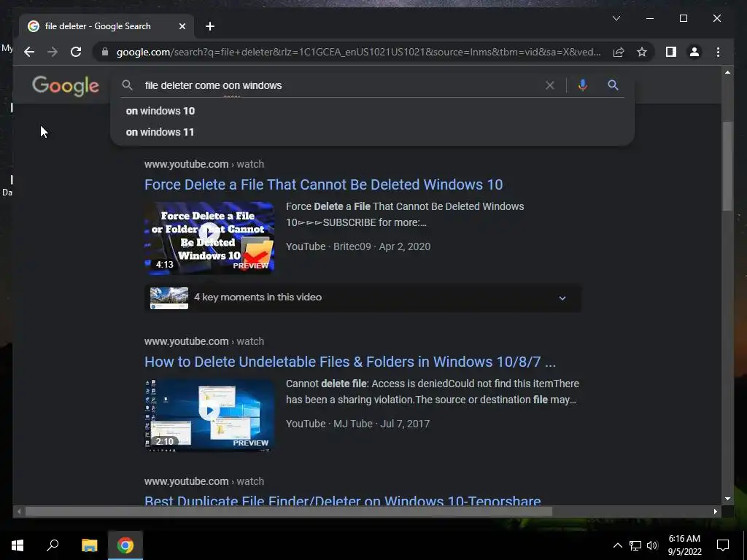Screen dimensions: 747x560
Task: Submit search using the blue magnifier
Action: (613, 85)
